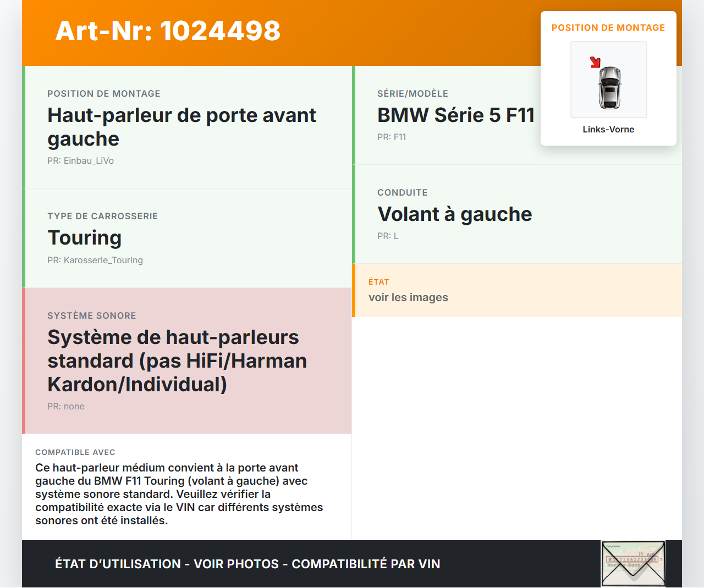Collapse the Haut-parleur de porte panel

[182, 126]
